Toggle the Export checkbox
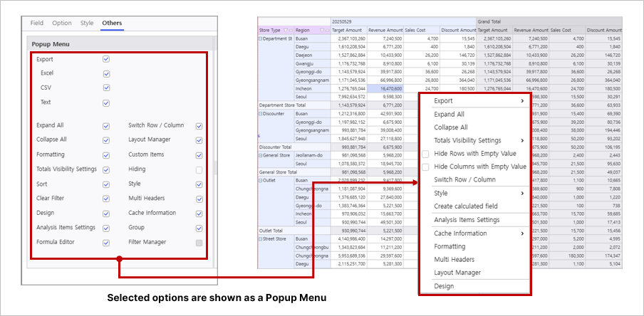The image size is (644, 316). click(x=106, y=59)
